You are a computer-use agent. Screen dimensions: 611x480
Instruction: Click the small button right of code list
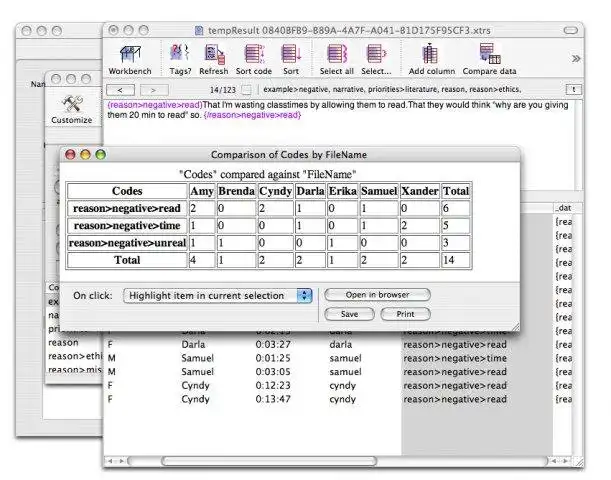[x=574, y=90]
